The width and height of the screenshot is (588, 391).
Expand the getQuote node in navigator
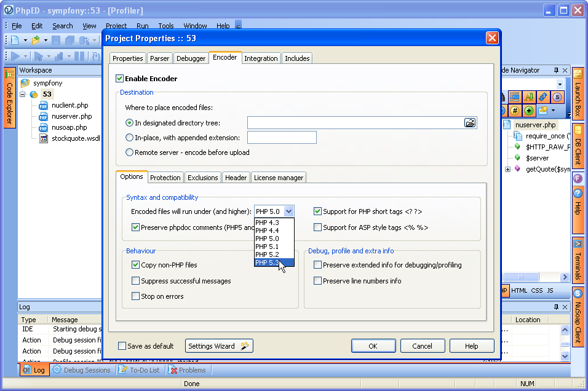point(507,169)
